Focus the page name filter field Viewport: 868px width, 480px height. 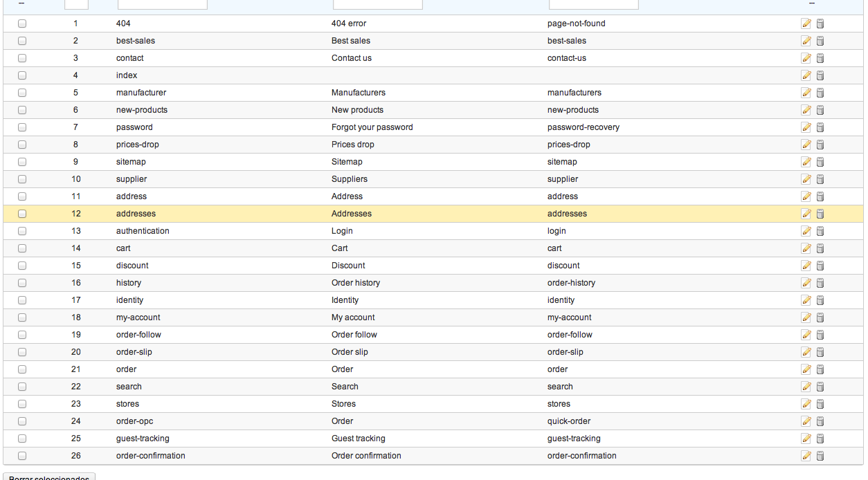pos(162,4)
